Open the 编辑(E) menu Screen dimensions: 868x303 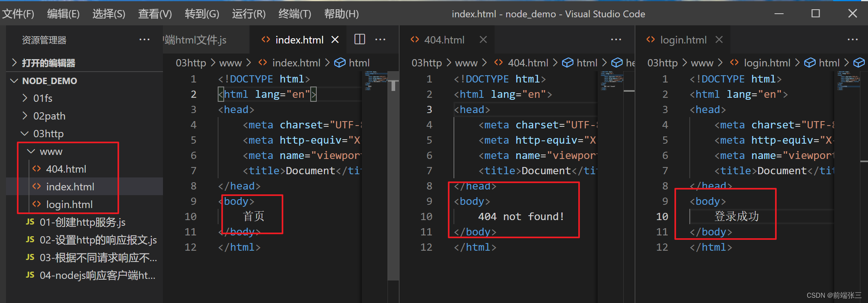coord(63,14)
